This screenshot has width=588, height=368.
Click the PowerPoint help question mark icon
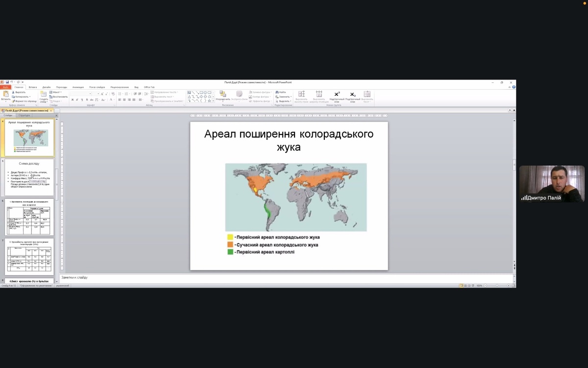pos(514,87)
